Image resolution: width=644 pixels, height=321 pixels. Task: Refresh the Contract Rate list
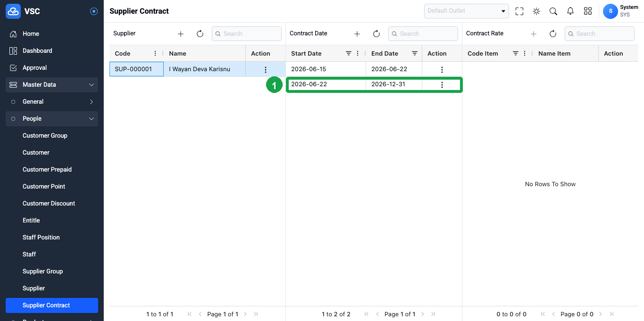pos(553,34)
